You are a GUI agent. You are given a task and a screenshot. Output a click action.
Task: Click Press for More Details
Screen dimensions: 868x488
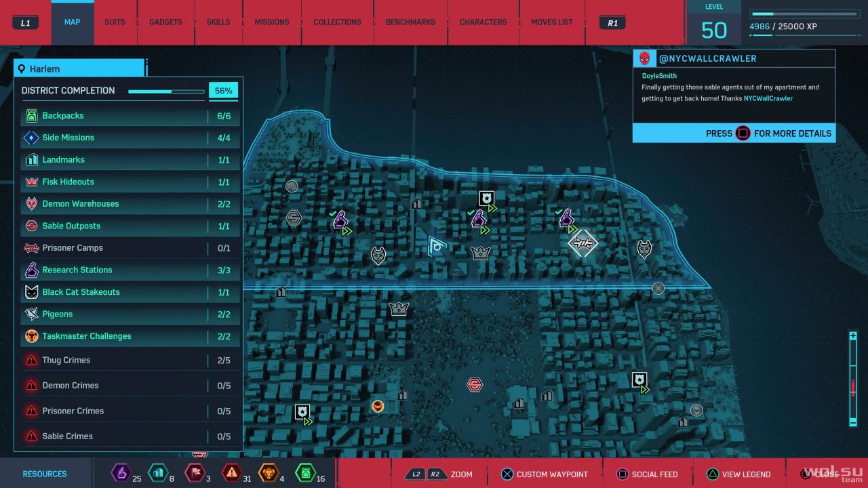coord(768,134)
